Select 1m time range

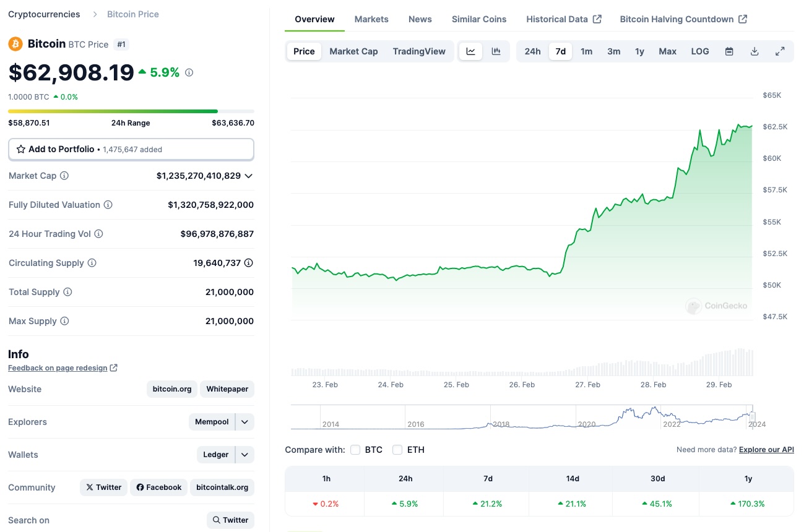coord(586,51)
